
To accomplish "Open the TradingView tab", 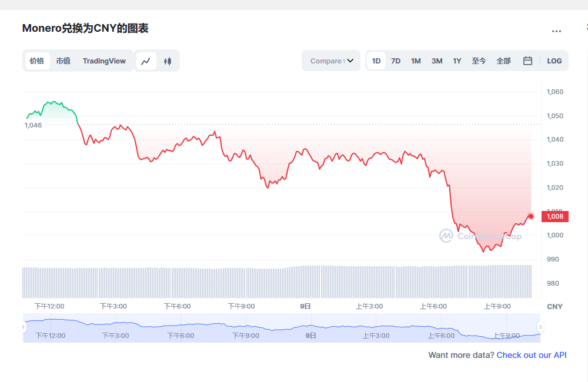I will click(x=104, y=61).
